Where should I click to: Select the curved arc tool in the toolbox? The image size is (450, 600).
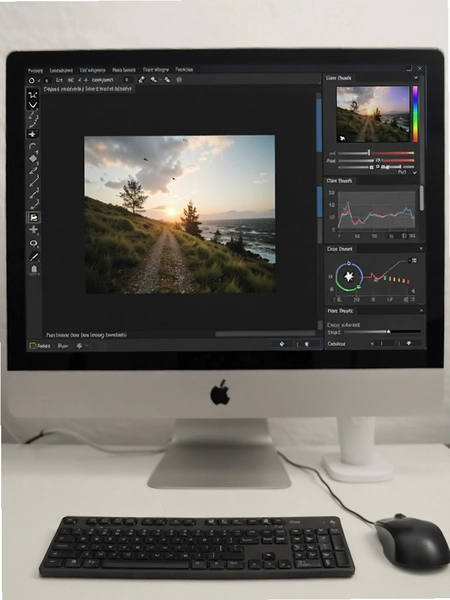coord(33,146)
